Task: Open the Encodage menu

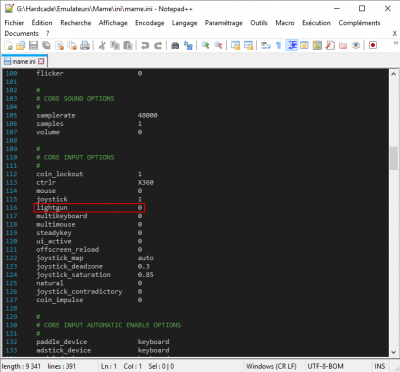Action: point(150,23)
